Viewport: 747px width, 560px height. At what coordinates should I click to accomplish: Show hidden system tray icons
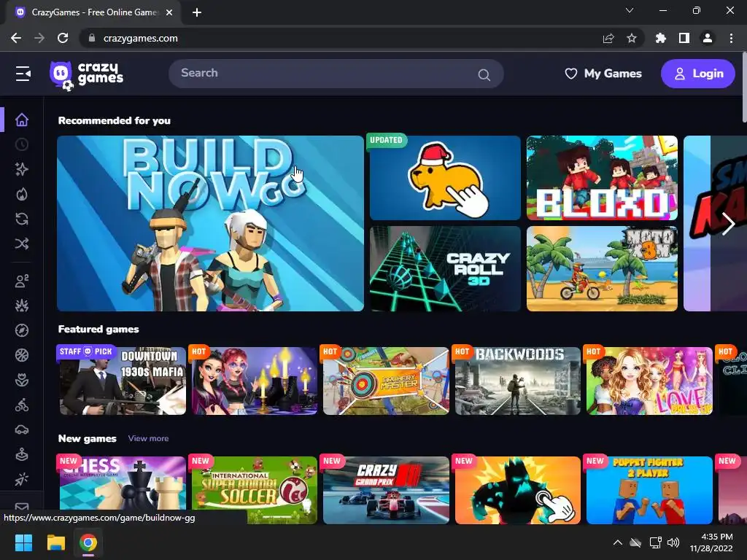point(617,542)
